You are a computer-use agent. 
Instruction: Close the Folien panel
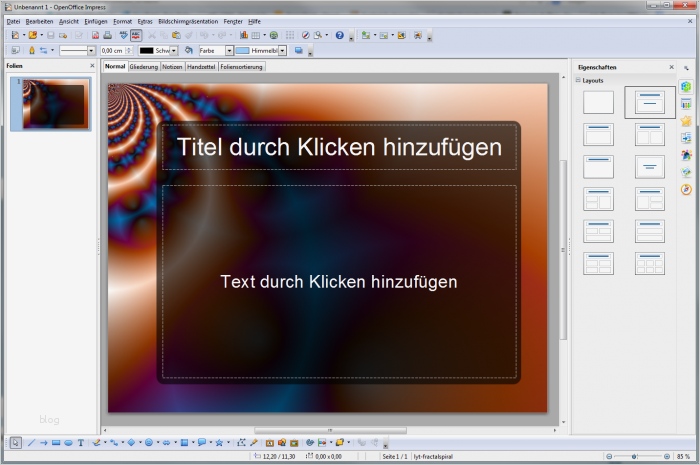pyautogui.click(x=92, y=66)
